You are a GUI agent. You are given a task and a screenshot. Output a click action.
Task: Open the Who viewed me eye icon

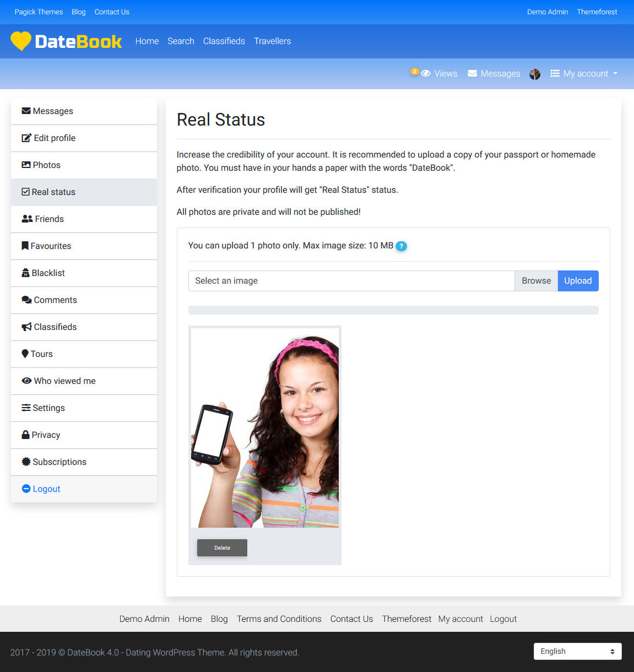pyautogui.click(x=26, y=381)
